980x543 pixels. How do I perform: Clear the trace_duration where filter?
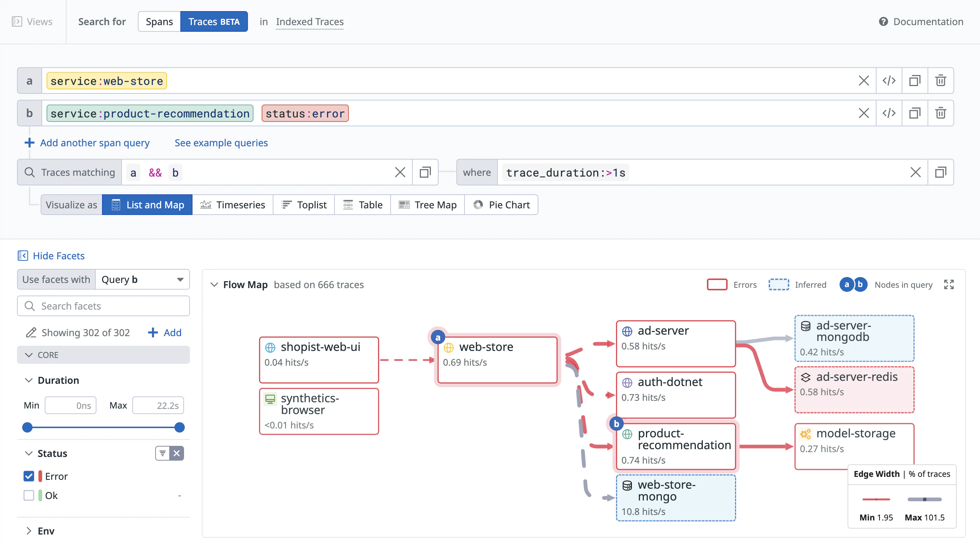pyautogui.click(x=915, y=172)
